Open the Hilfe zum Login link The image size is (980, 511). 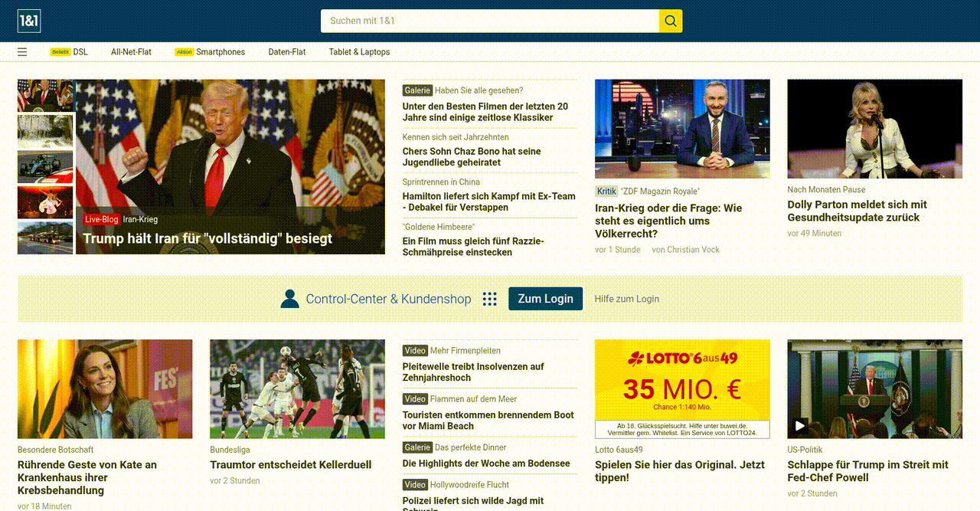pyautogui.click(x=626, y=299)
